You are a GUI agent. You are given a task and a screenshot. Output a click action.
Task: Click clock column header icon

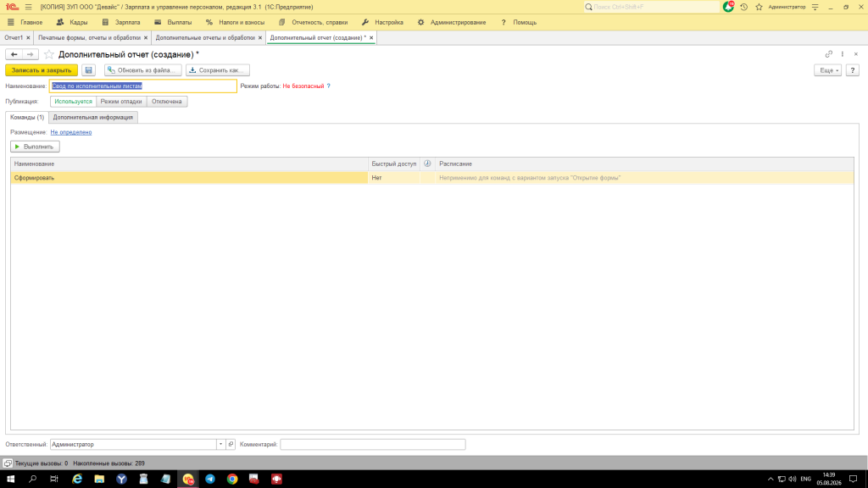pyautogui.click(x=427, y=164)
